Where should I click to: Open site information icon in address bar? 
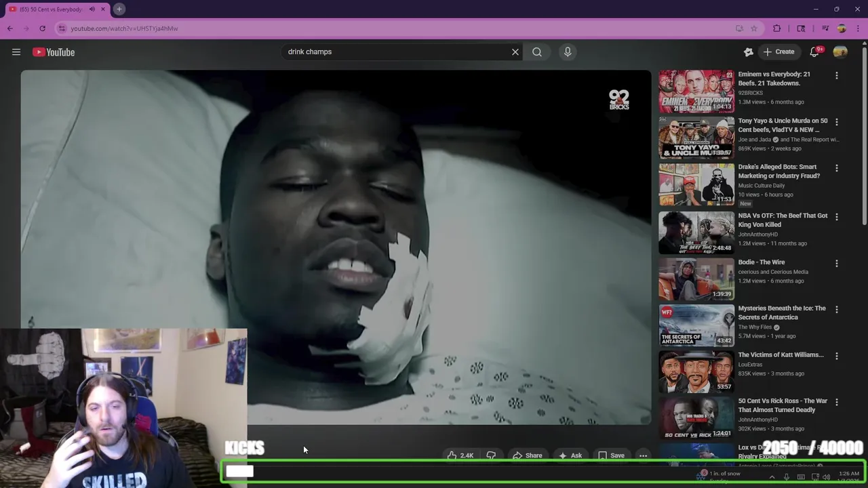[x=62, y=28]
